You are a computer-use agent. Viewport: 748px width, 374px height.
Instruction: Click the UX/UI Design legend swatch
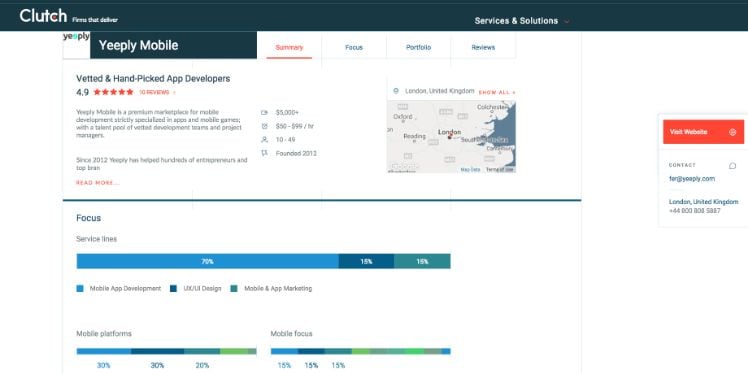click(174, 289)
